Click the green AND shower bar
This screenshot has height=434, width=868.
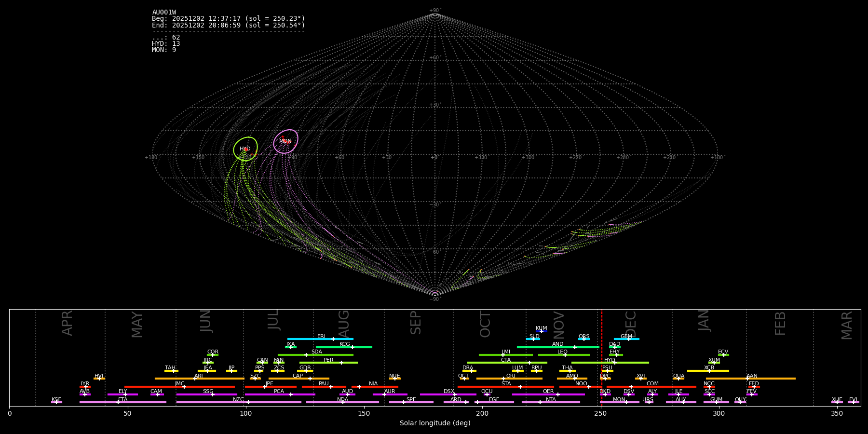(545, 347)
